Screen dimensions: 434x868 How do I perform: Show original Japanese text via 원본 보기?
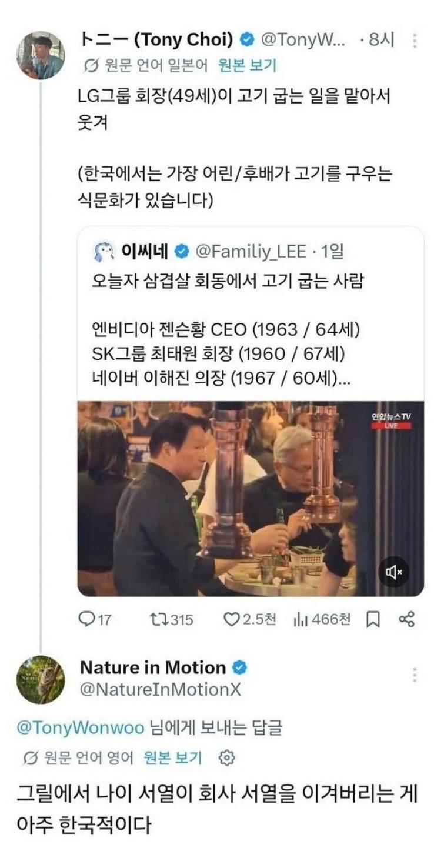pos(246,65)
